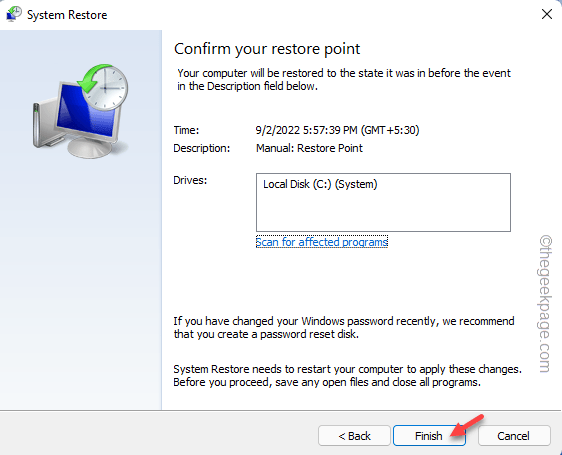Image resolution: width=562 pixels, height=455 pixels.
Task: Click the Finish button
Action: (x=429, y=436)
